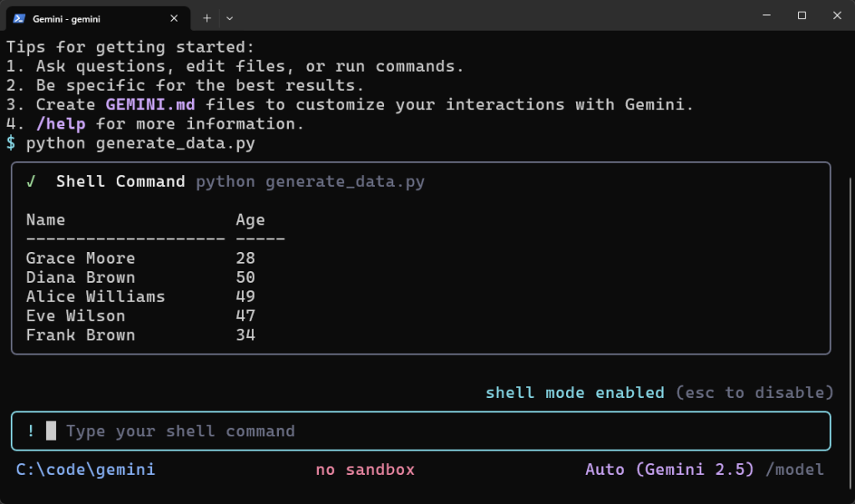The image size is (855, 504).
Task: Open a new terminal tab with plus
Action: (x=205, y=18)
